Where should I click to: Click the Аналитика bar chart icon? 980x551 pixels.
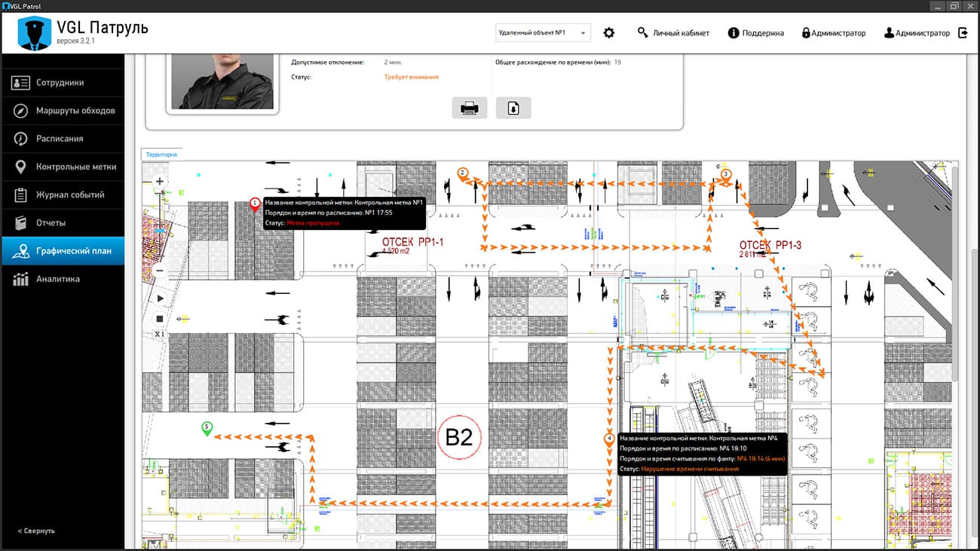coord(21,279)
